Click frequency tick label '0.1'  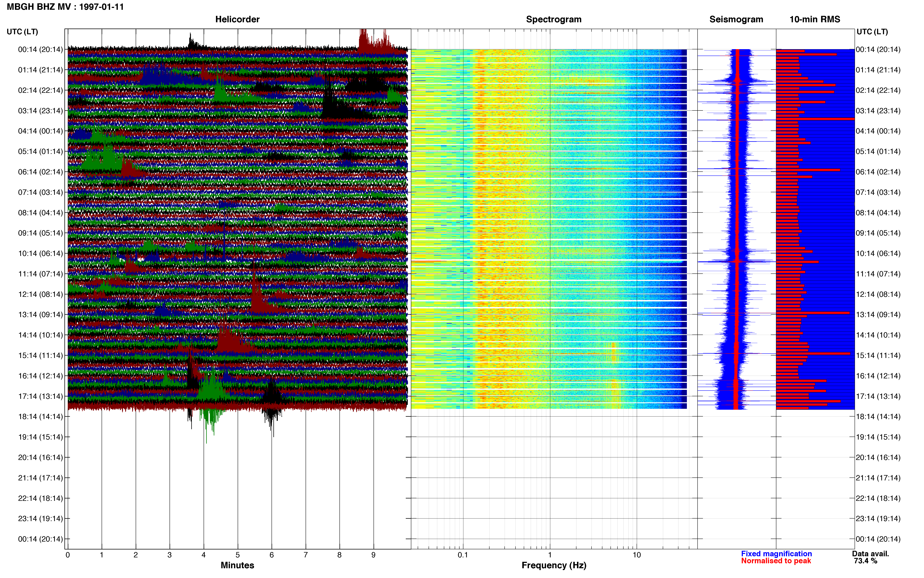pyautogui.click(x=463, y=555)
